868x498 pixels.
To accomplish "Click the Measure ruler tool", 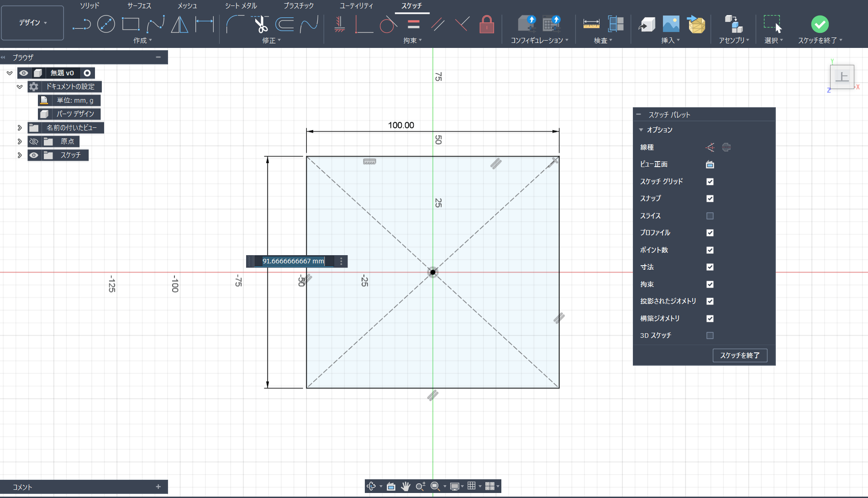I will 591,24.
